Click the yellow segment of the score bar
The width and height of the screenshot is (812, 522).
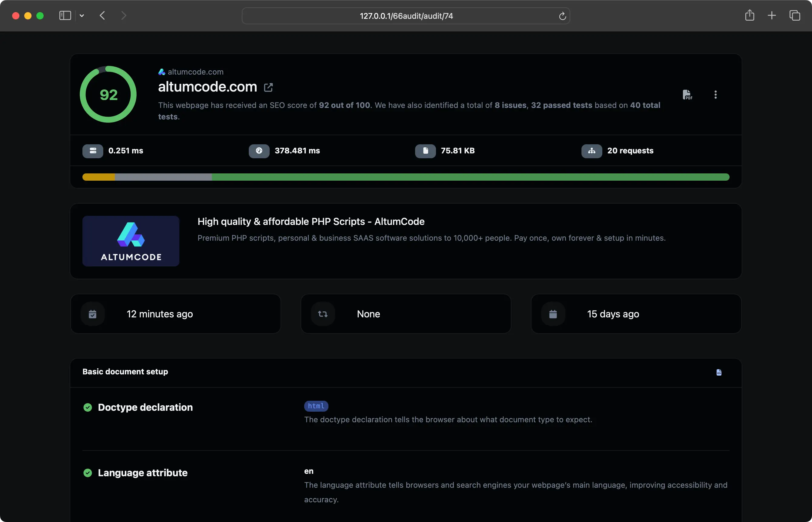pyautogui.click(x=98, y=177)
